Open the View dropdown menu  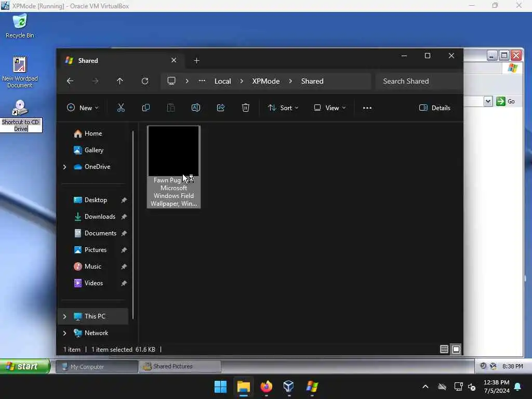click(x=330, y=108)
